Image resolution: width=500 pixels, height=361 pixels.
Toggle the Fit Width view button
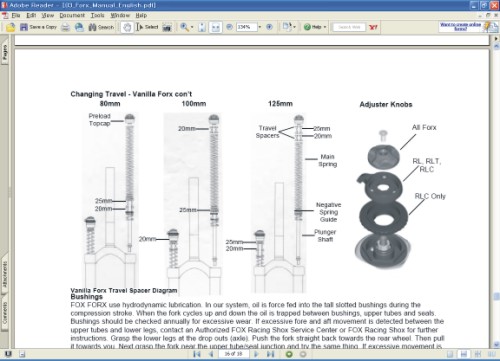point(216,27)
